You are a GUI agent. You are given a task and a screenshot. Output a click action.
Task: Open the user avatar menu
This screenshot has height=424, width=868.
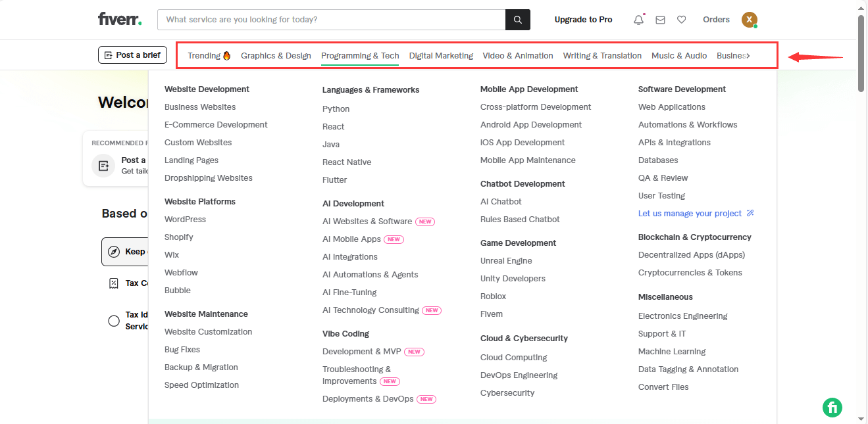coord(750,20)
